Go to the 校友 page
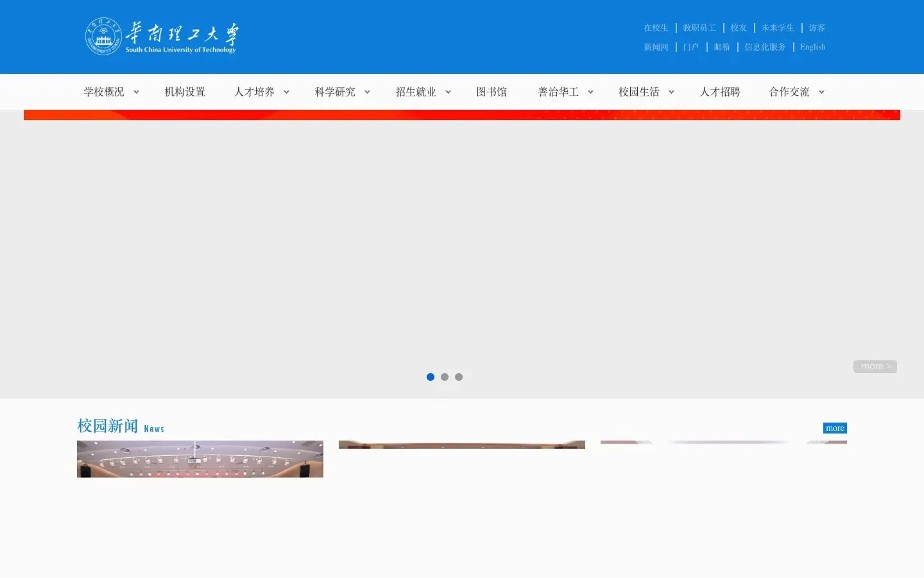This screenshot has height=578, width=924. [739, 28]
